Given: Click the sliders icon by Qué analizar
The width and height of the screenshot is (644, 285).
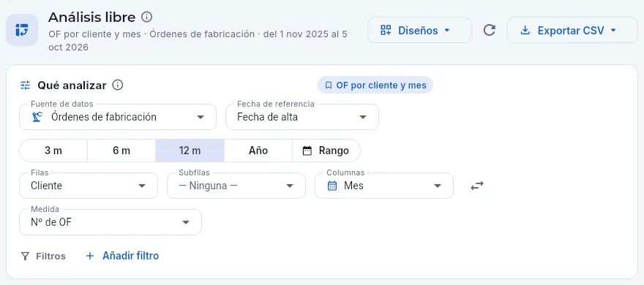Looking at the screenshot, I should [26, 85].
